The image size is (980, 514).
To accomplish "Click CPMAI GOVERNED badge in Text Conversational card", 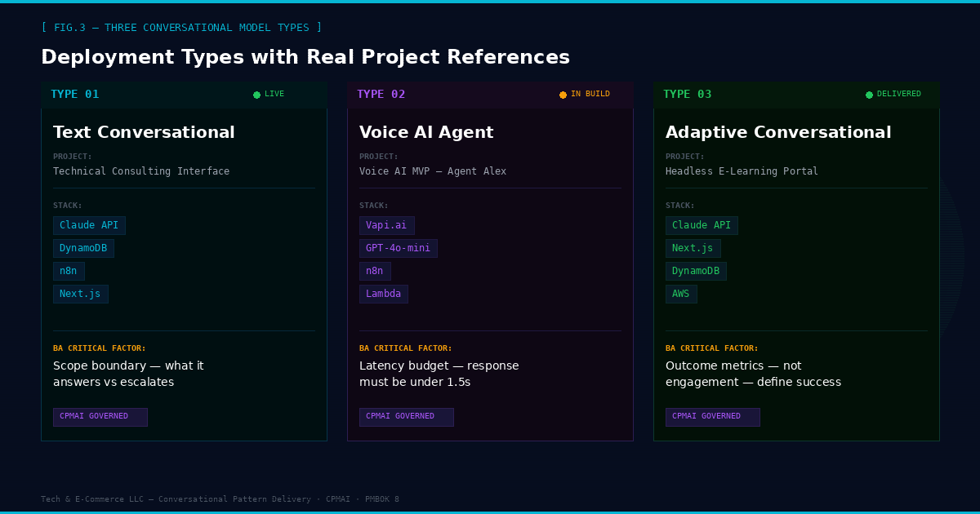I will (100, 417).
